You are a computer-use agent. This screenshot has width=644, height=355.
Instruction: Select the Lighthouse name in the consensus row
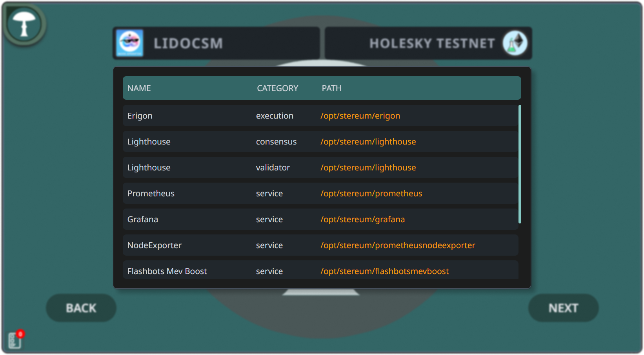click(149, 142)
